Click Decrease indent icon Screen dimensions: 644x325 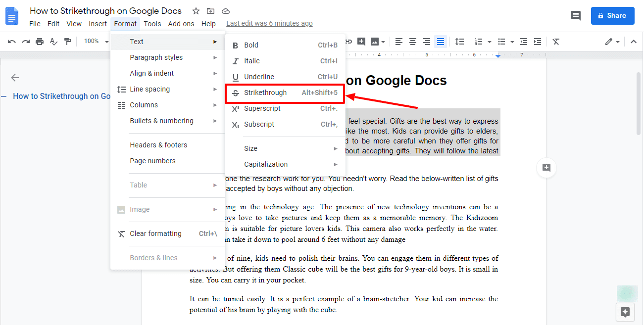524,42
